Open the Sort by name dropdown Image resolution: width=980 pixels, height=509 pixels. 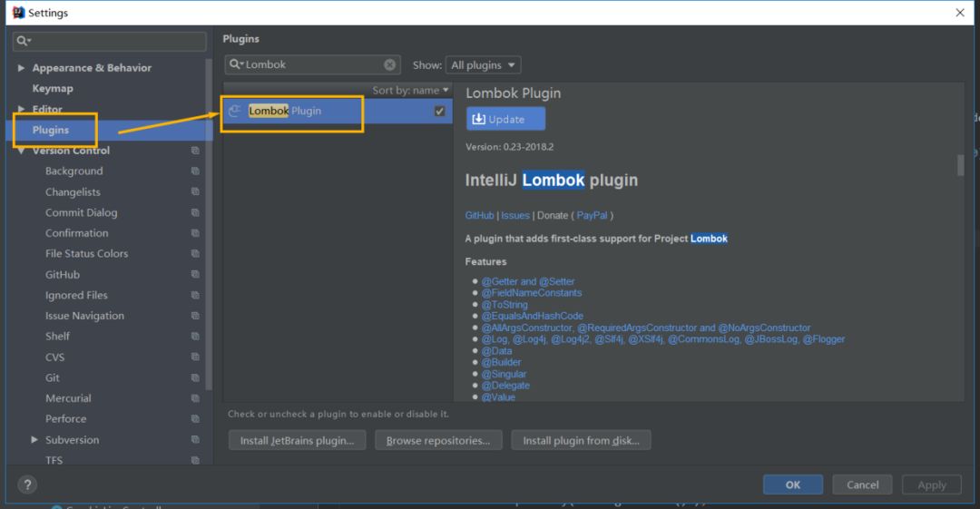tap(411, 90)
